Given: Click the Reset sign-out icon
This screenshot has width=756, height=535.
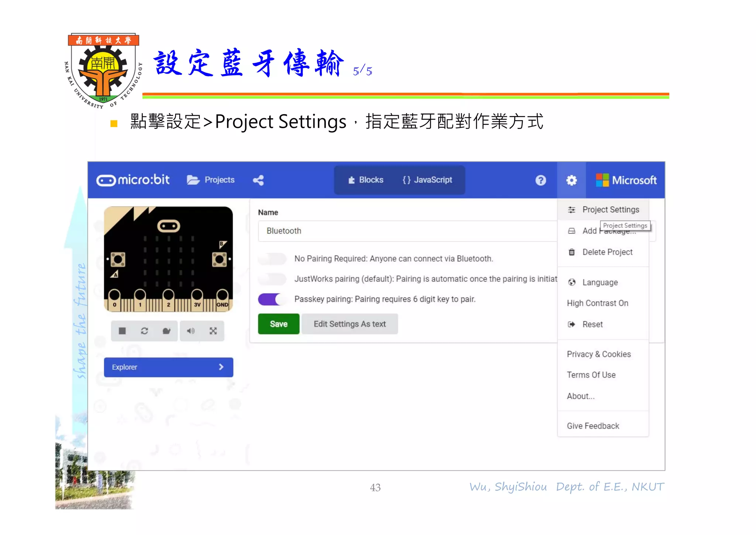Looking at the screenshot, I should pyautogui.click(x=572, y=324).
